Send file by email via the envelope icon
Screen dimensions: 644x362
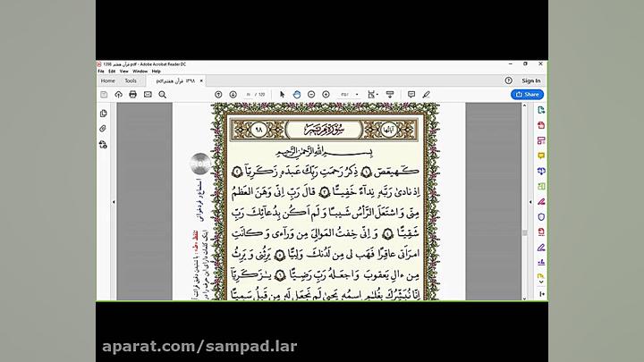tap(148, 95)
